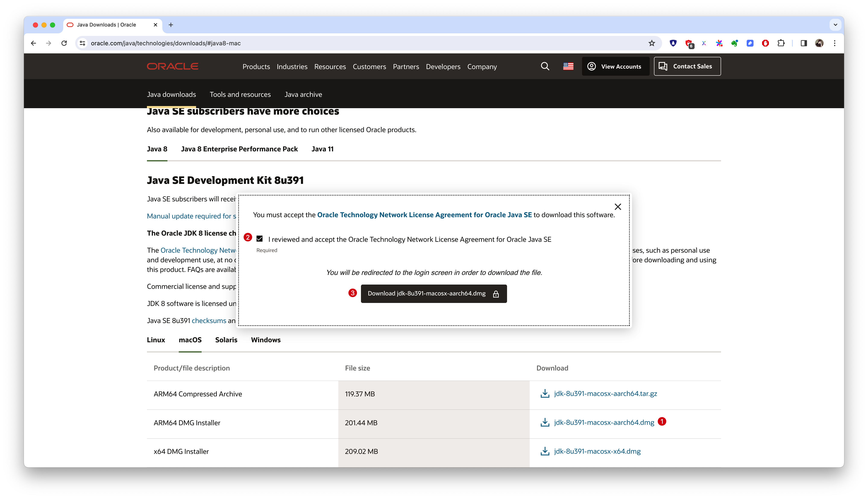The width and height of the screenshot is (868, 499).
Task: Go to Java archive
Action: pos(303,94)
